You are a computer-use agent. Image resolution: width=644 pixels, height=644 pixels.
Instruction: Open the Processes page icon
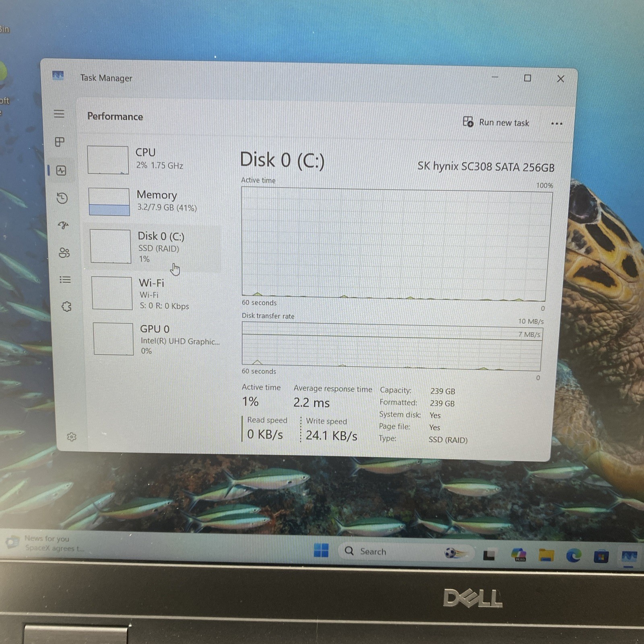click(60, 142)
